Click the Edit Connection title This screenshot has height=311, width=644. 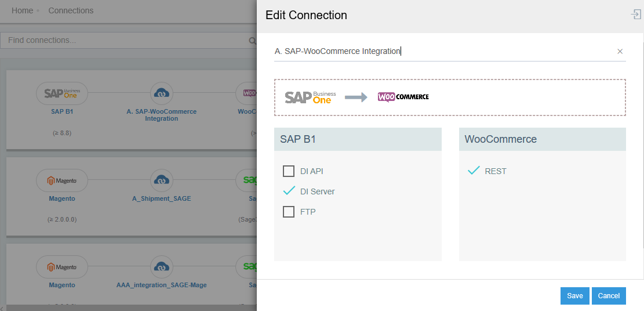[306, 15]
